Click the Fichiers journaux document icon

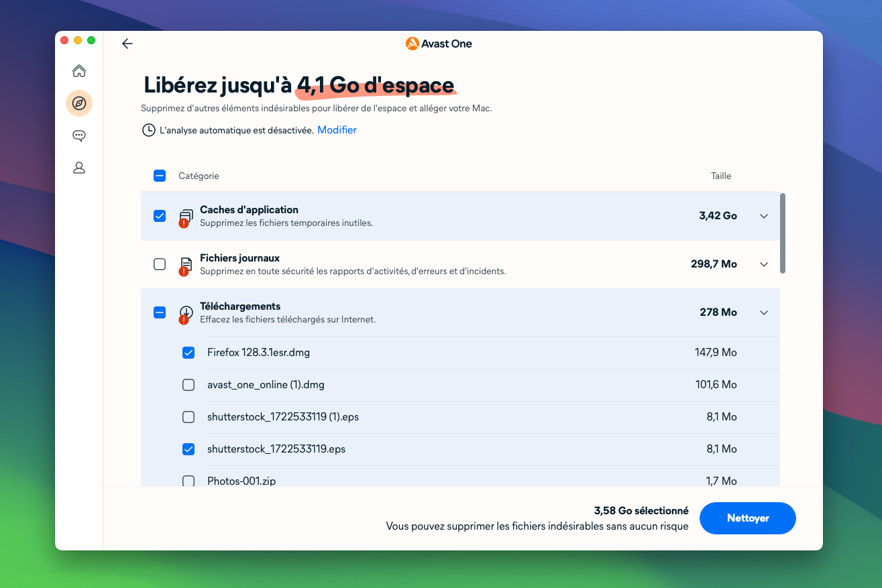coord(186,266)
